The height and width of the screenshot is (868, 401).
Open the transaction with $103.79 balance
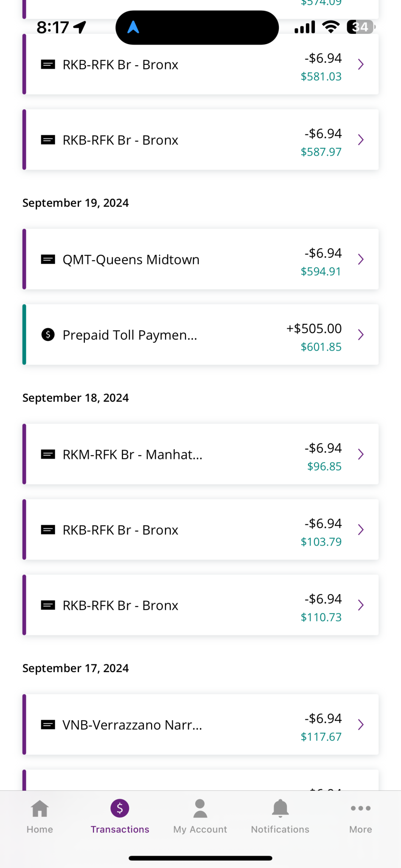click(x=200, y=530)
